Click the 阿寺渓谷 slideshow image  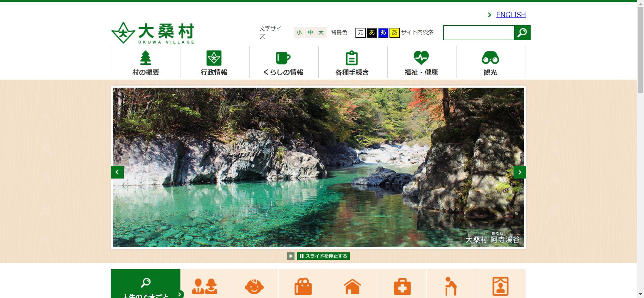click(319, 167)
